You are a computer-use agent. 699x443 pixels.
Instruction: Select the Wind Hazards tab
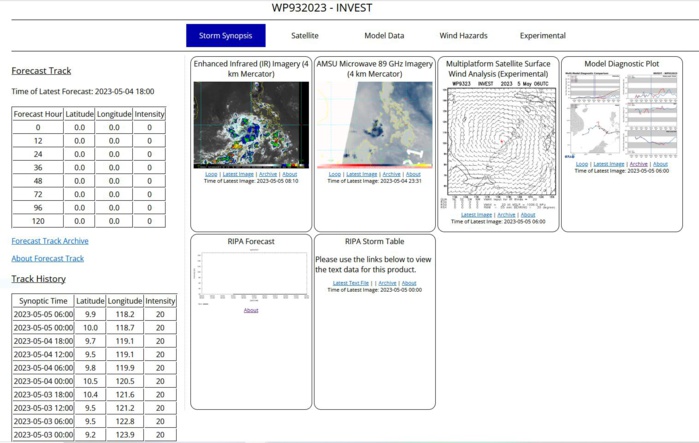click(x=463, y=36)
